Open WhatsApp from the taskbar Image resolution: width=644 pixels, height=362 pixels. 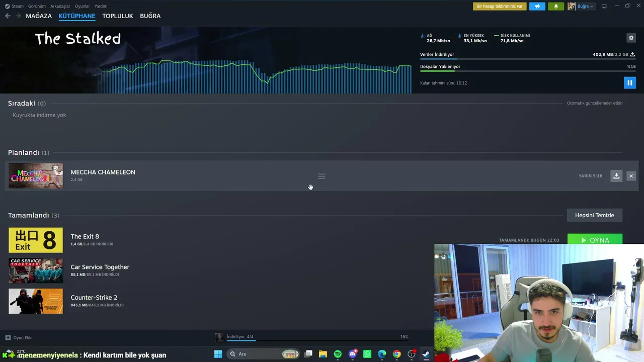pos(367,354)
